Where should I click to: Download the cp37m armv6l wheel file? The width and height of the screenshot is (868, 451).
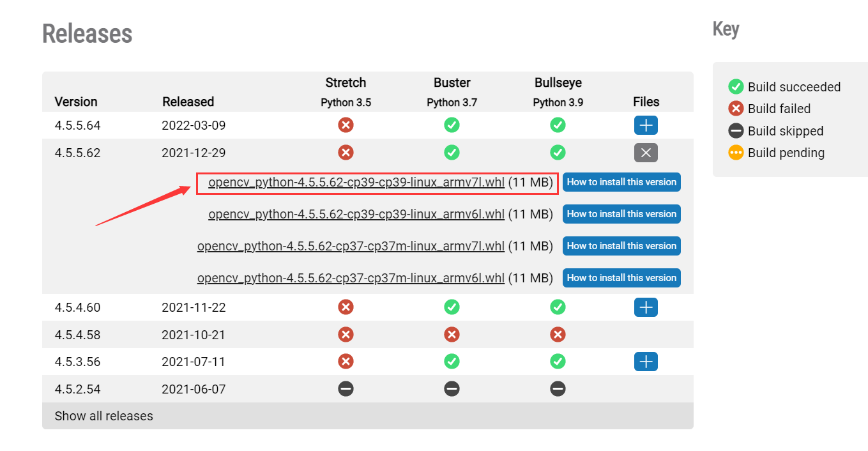351,278
